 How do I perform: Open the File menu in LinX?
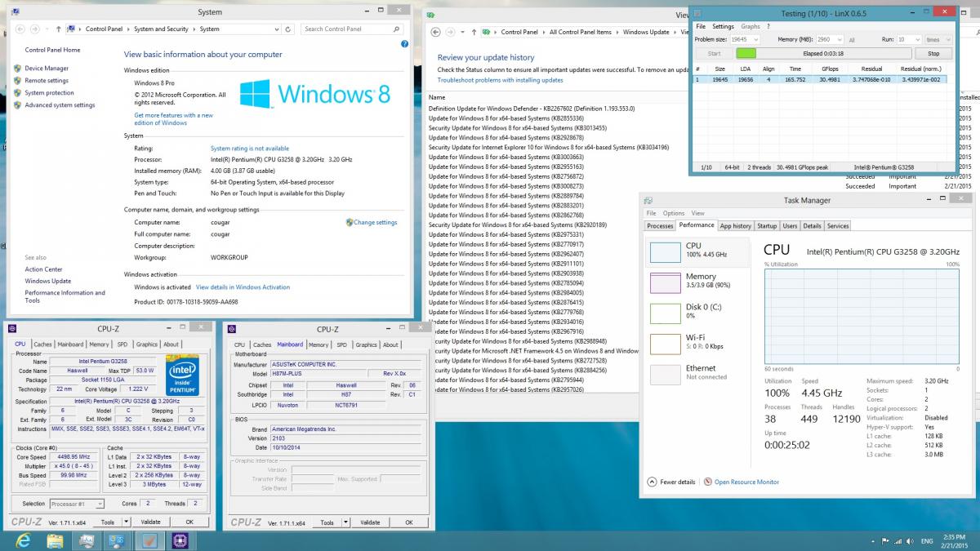701,26
